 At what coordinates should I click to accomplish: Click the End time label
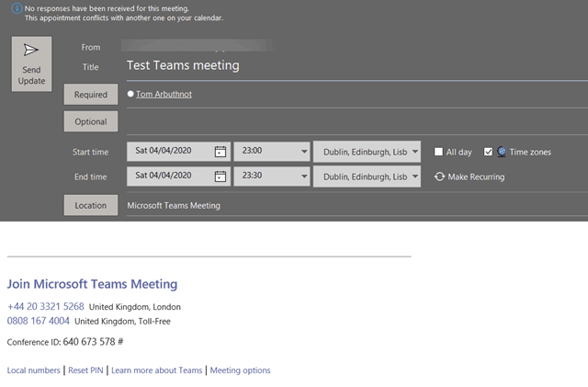pyautogui.click(x=90, y=176)
